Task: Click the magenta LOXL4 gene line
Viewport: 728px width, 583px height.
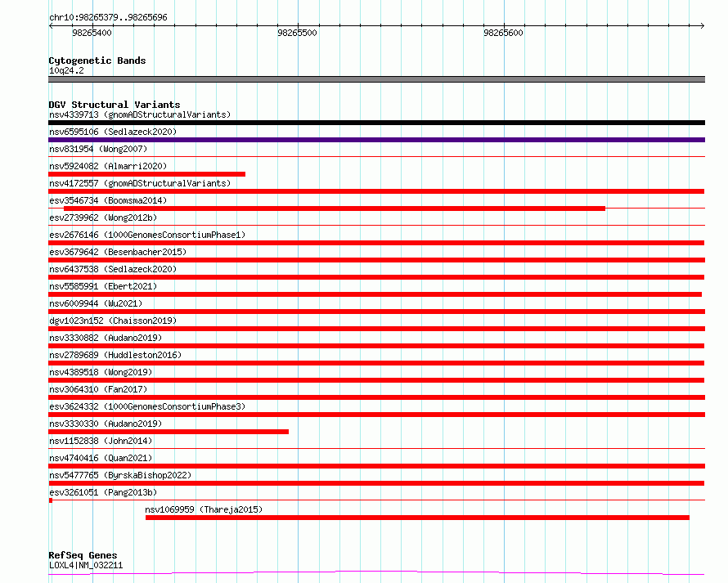Action: (x=376, y=573)
